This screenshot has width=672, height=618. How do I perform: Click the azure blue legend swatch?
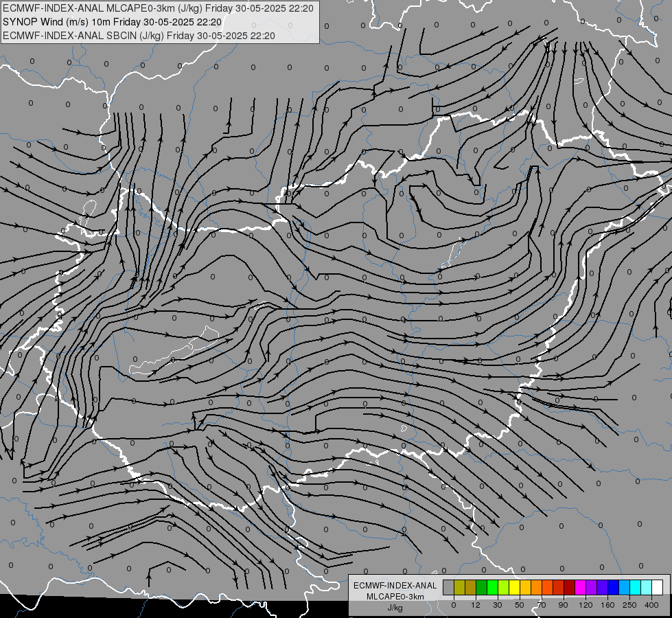(x=625, y=587)
